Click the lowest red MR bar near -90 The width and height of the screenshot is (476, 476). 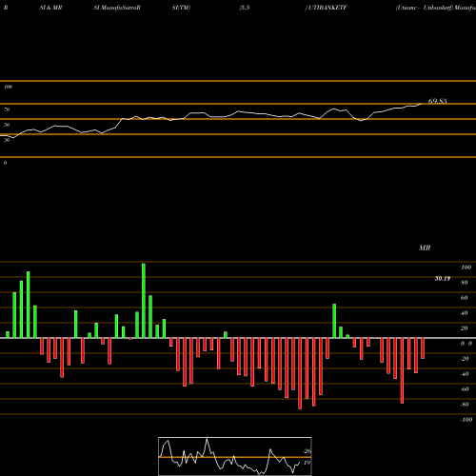pyautogui.click(x=300, y=373)
